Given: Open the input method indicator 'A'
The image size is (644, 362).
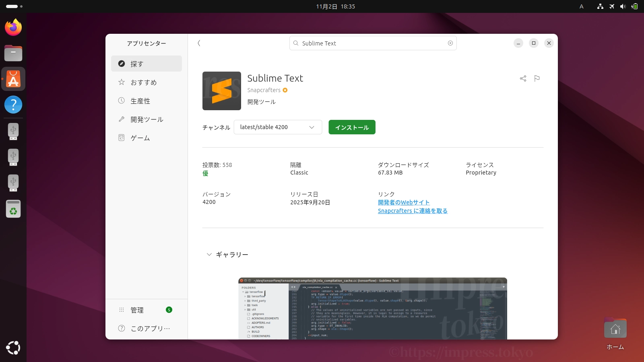Looking at the screenshot, I should (x=582, y=6).
